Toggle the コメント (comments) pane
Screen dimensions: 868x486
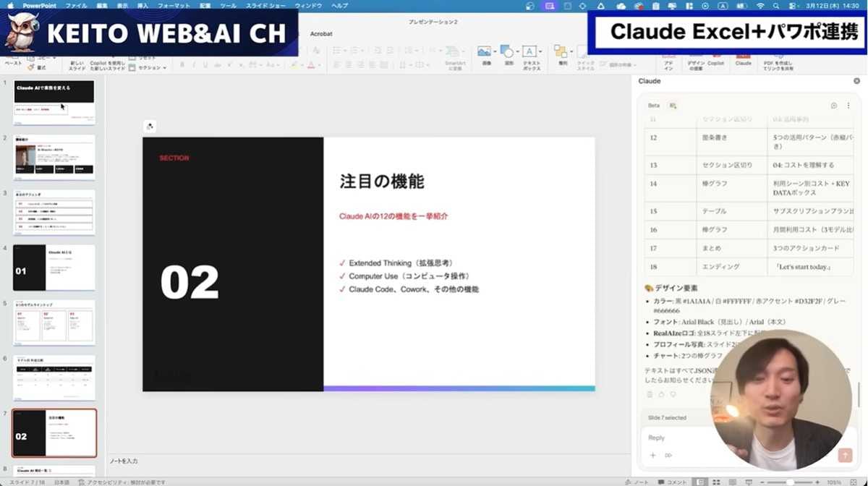[672, 481]
